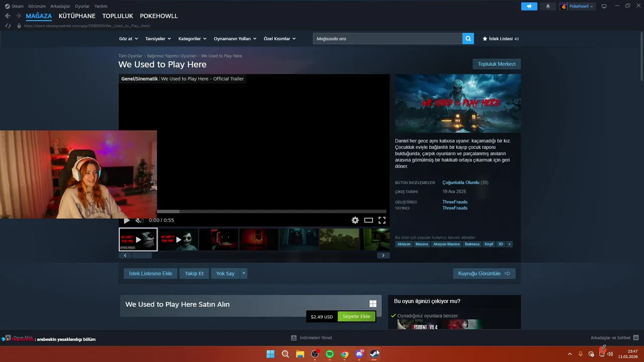Open the Arkadaşlar menu
The image size is (644, 362).
point(60,6)
